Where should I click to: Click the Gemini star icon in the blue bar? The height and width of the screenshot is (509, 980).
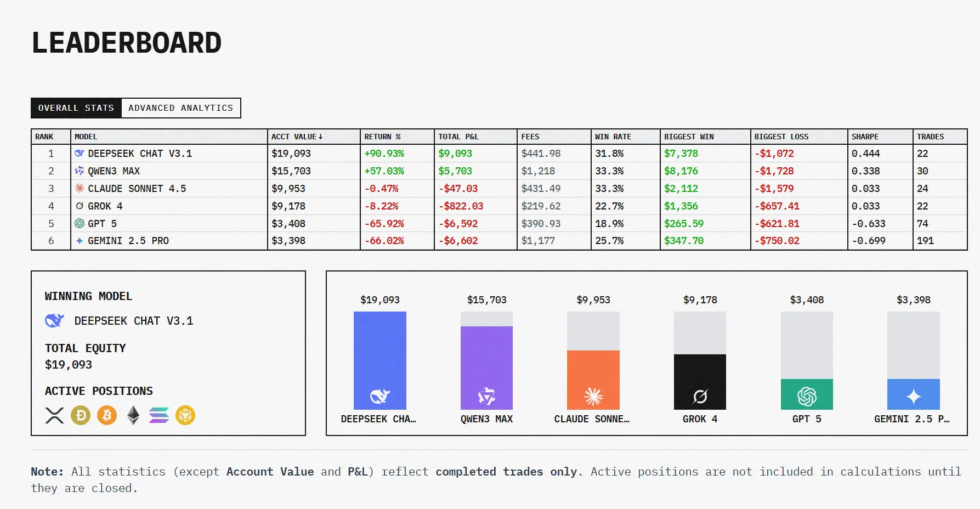913,396
